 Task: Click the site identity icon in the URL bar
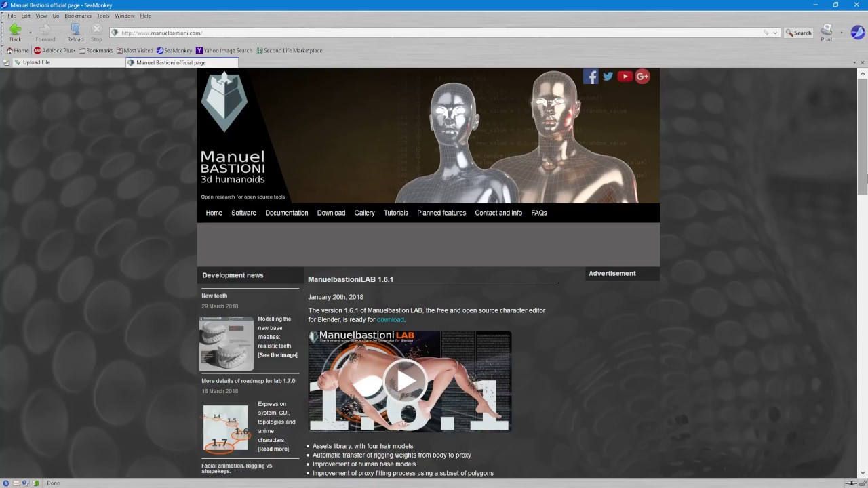[x=115, y=33]
